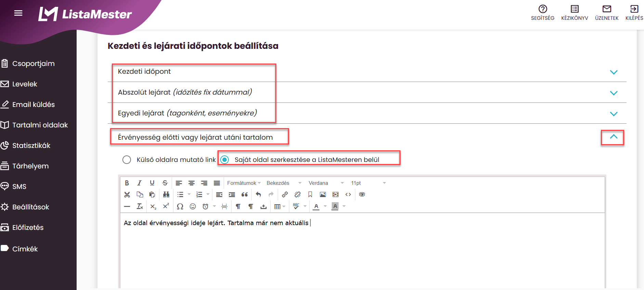The width and height of the screenshot is (644, 290).
Task: Undo the last edit
Action: [x=259, y=195]
